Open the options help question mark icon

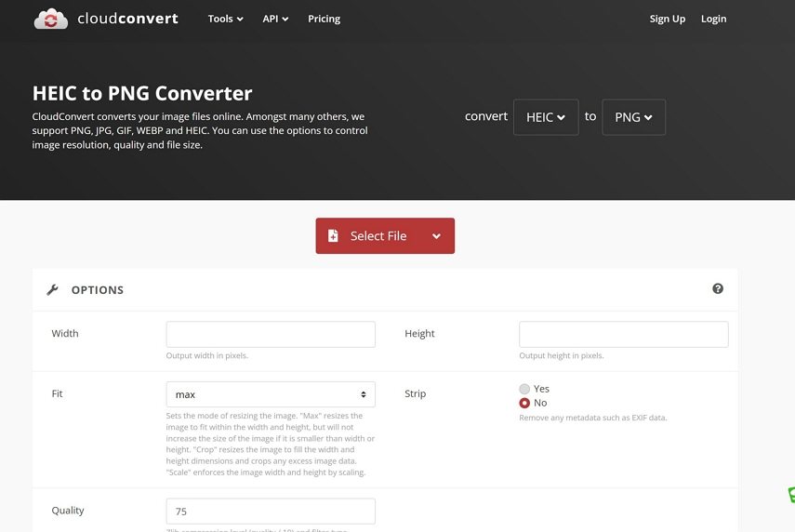coord(718,288)
